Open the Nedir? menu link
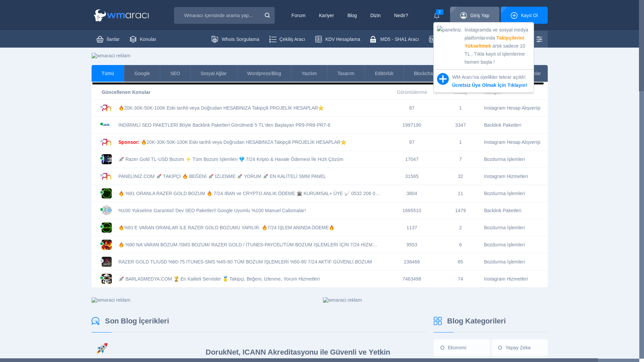 click(x=401, y=15)
